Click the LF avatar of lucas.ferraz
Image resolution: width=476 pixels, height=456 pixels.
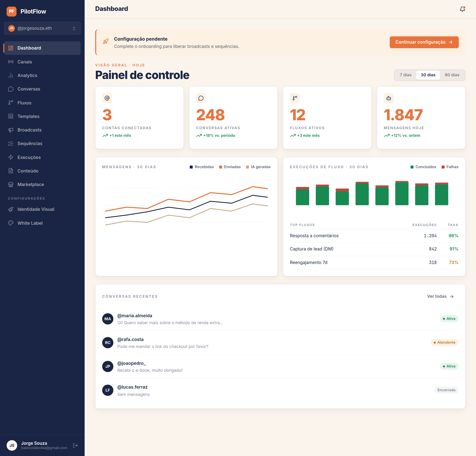pyautogui.click(x=108, y=390)
